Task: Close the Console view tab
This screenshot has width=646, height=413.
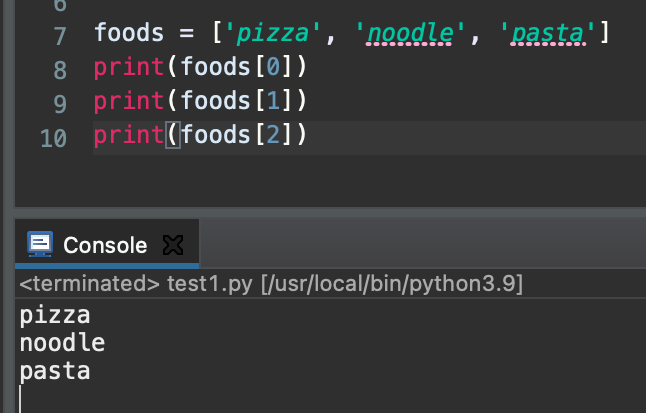Action: click(173, 245)
